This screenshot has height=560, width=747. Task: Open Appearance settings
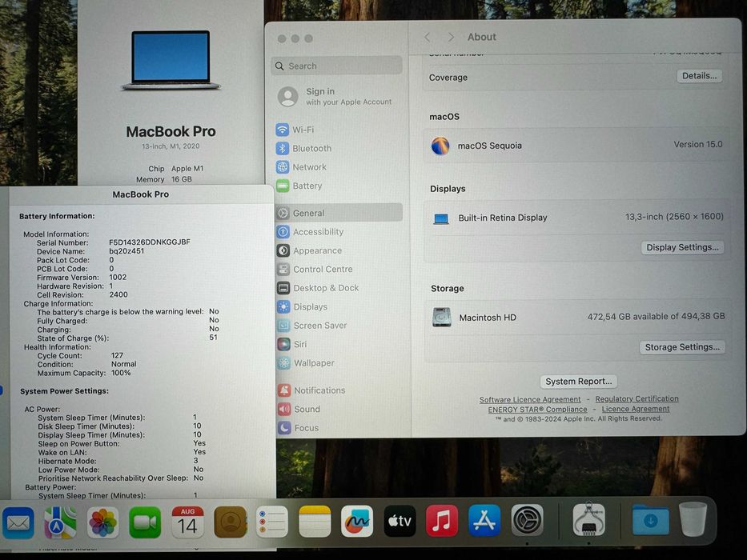[x=339, y=250]
